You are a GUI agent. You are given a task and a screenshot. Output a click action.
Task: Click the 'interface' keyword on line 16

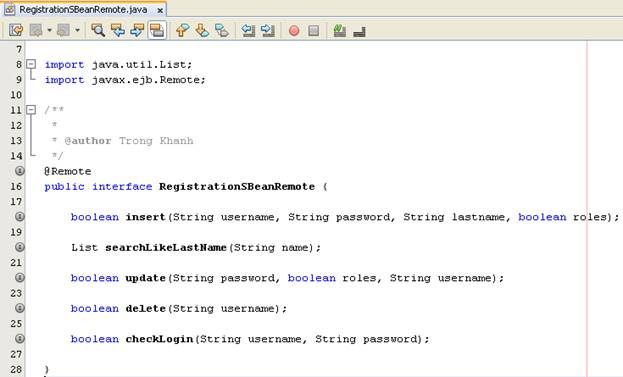coord(122,186)
